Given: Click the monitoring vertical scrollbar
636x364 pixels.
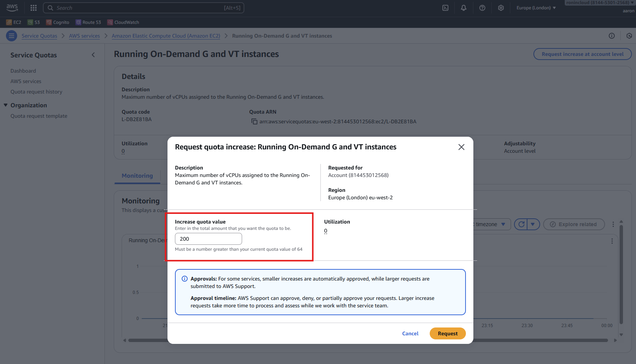Looking at the screenshot, I should click(x=621, y=274).
